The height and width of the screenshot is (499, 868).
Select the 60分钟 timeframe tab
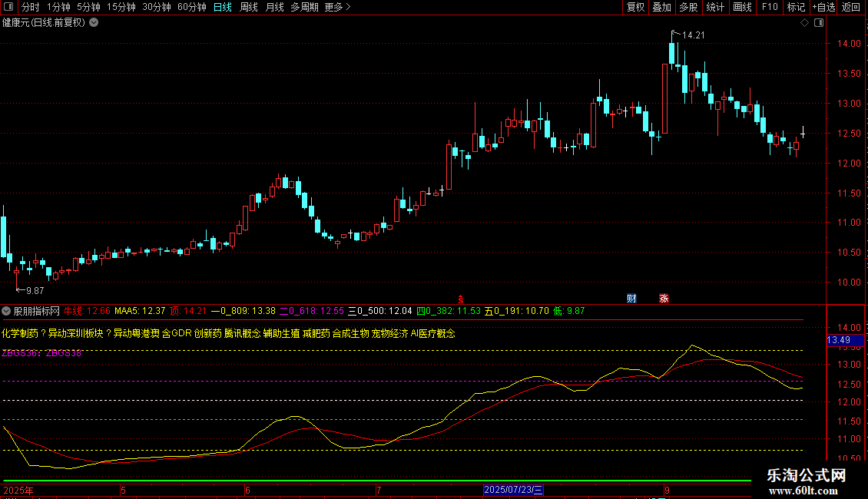click(x=191, y=7)
